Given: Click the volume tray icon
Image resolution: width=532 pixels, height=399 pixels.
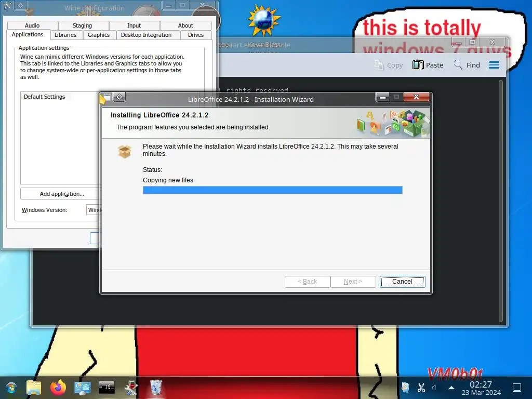Looking at the screenshot, I should [435, 388].
